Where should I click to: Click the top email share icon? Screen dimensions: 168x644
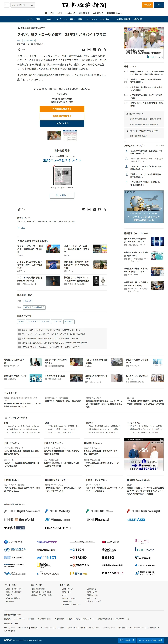[x=84, y=50]
